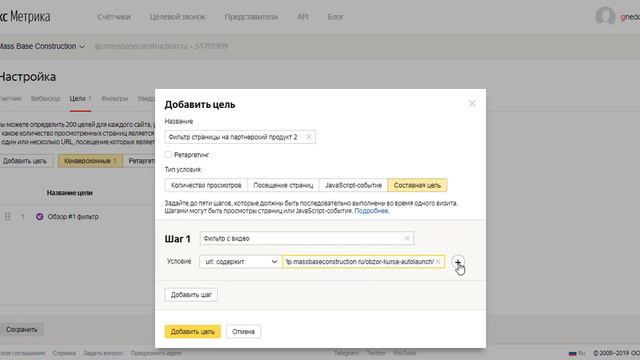Screen dimensions: 640x360
Task: Click the Добавить цель button on background page
Action: (25, 161)
